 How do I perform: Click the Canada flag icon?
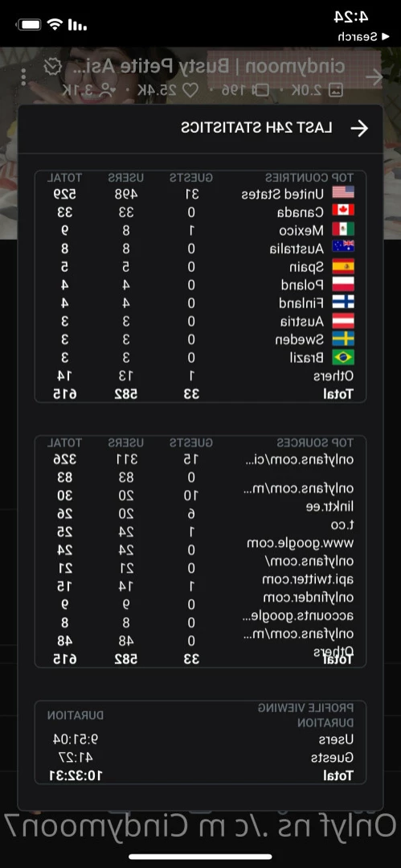pos(343,211)
